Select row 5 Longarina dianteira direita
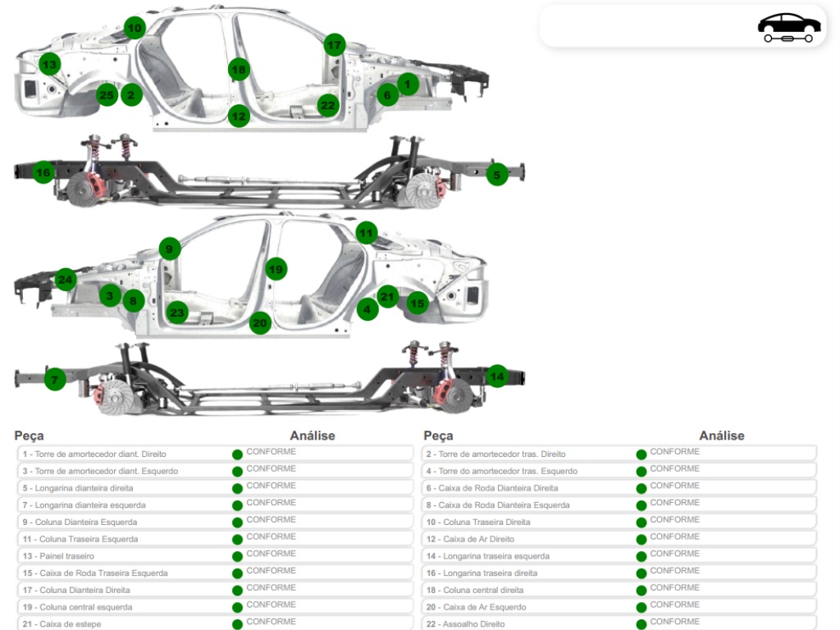Image resolution: width=840 pixels, height=630 pixels. tap(216, 488)
